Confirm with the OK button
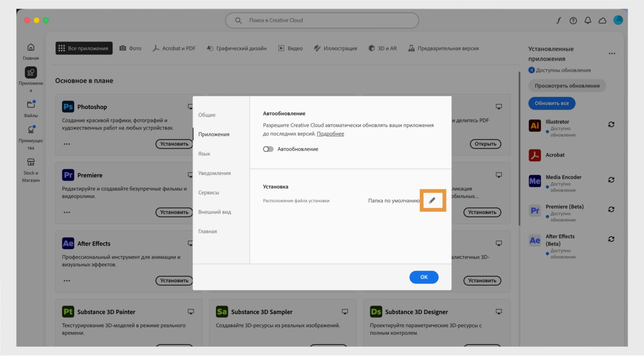The image size is (644, 356). pyautogui.click(x=424, y=277)
